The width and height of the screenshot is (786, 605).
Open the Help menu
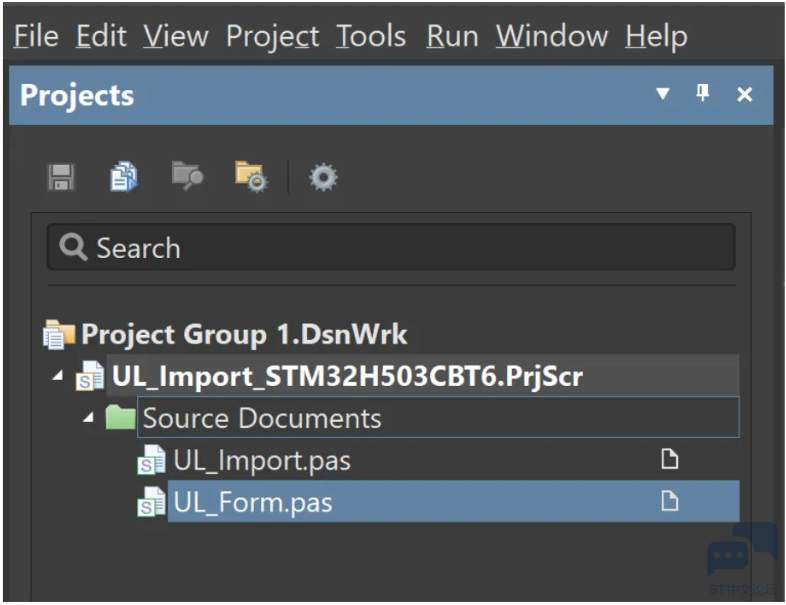pos(656,37)
